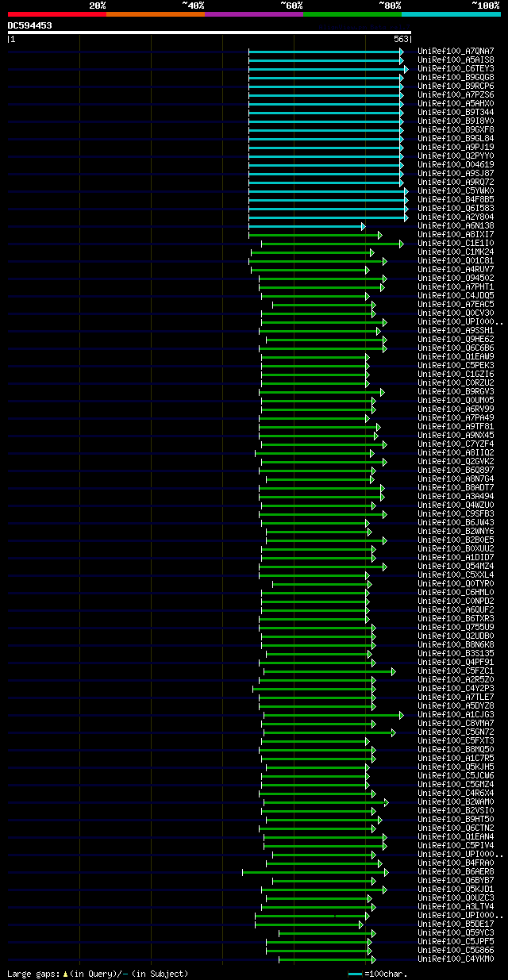Image resolution: width=508 pixels, height=980 pixels.
Task: Click label UniRef100_Q6C6B6
Action: (456, 348)
